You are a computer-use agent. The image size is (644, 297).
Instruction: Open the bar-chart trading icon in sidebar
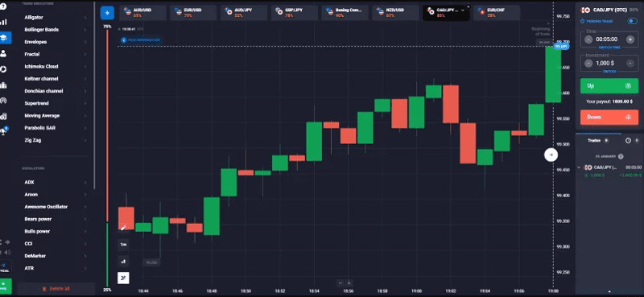click(3, 22)
